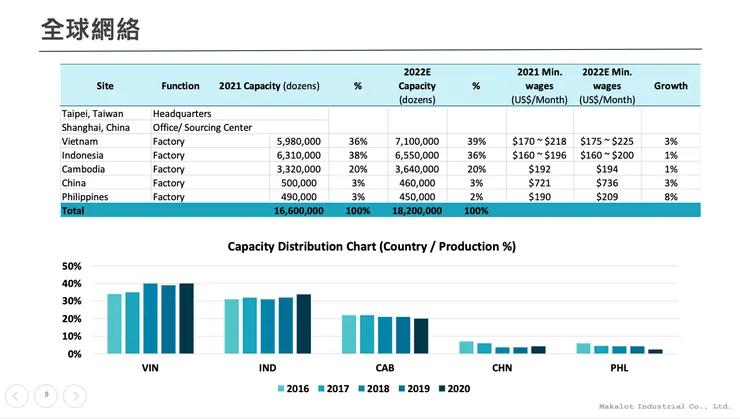The height and width of the screenshot is (419, 740).
Task: Select the 6,550,000 capacity cell
Action: click(x=417, y=155)
